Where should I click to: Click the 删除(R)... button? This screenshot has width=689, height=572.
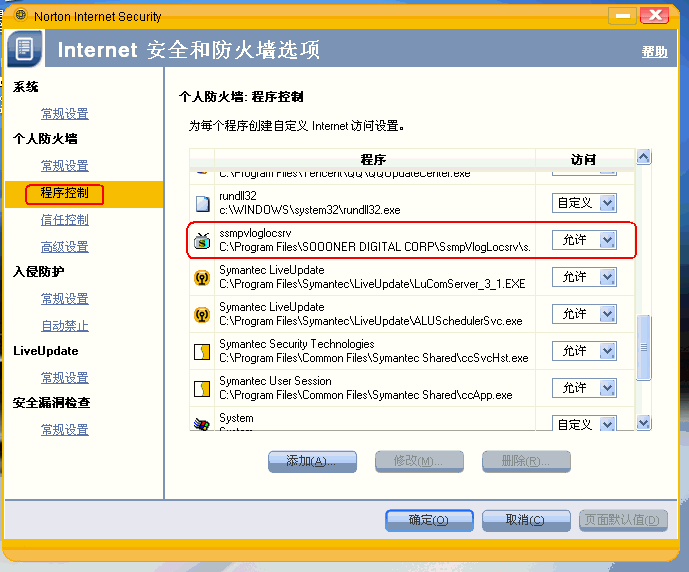coord(526,461)
